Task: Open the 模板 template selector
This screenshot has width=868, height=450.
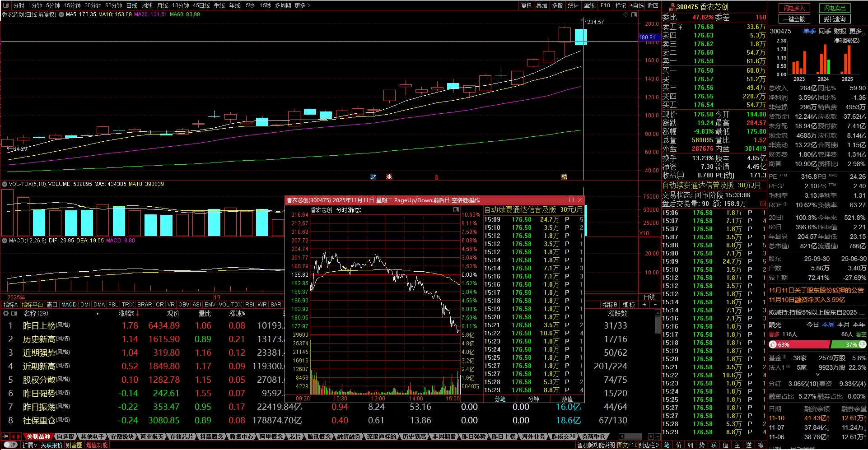Action: [x=629, y=305]
